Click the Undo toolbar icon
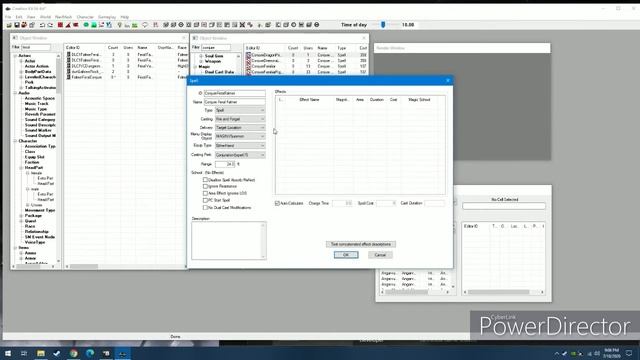This screenshot has width=640, height=360. tap(42, 25)
